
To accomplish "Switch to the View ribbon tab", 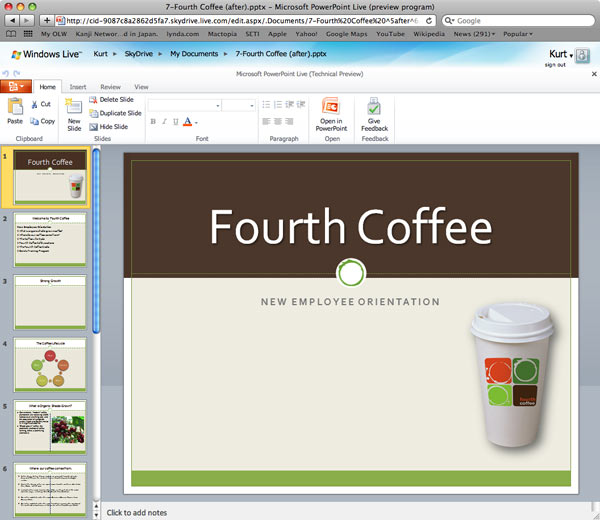I will pyautogui.click(x=141, y=87).
